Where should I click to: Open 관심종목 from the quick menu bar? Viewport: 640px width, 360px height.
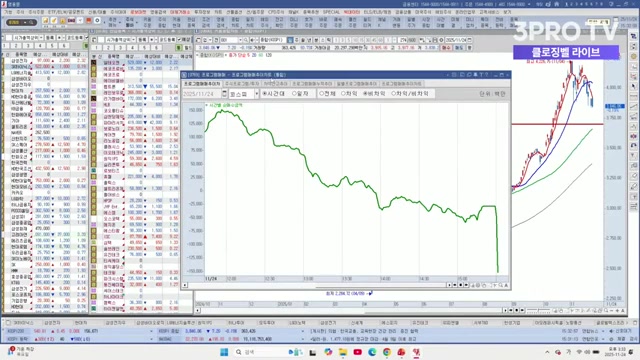pos(191,23)
